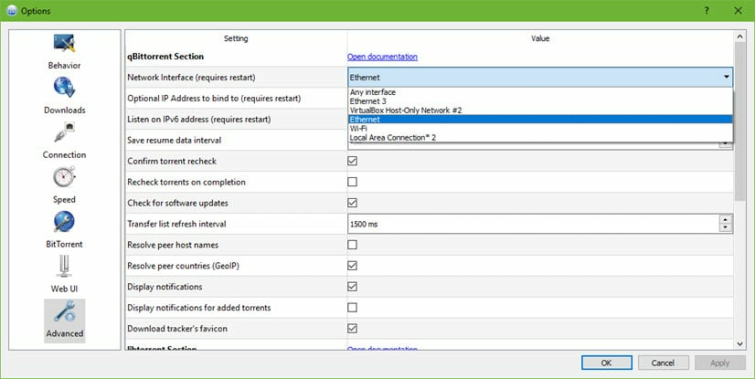Open the BitTorrent settings icon
The image size is (755, 379).
[x=64, y=222]
